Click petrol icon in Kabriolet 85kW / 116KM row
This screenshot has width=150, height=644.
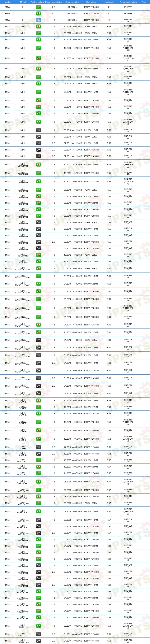(38, 460)
